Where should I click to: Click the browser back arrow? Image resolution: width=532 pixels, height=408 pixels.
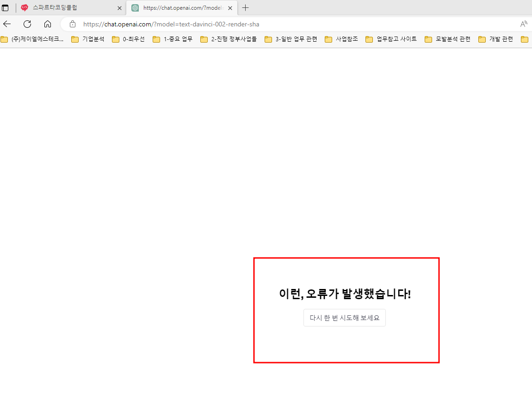tap(7, 24)
